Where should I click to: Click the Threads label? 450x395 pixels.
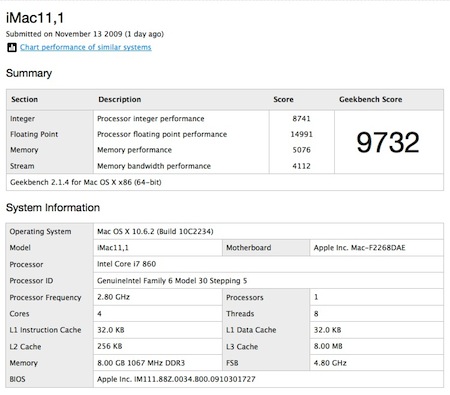tap(240, 314)
